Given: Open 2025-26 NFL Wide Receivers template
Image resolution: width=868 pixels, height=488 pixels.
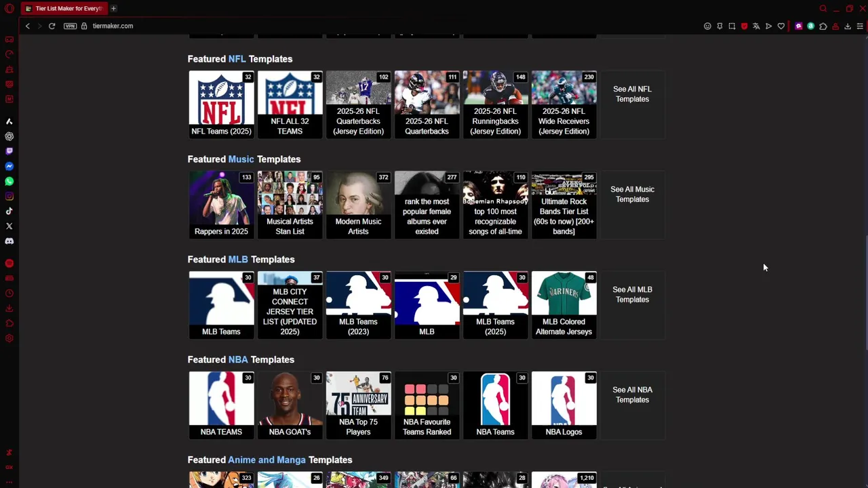Looking at the screenshot, I should click(564, 104).
